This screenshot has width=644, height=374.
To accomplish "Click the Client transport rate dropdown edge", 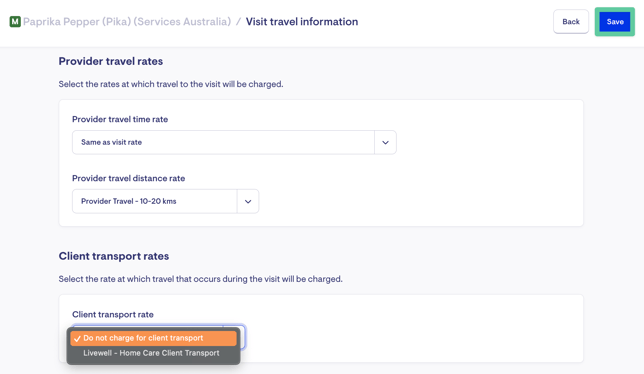I will pyautogui.click(x=242, y=337).
